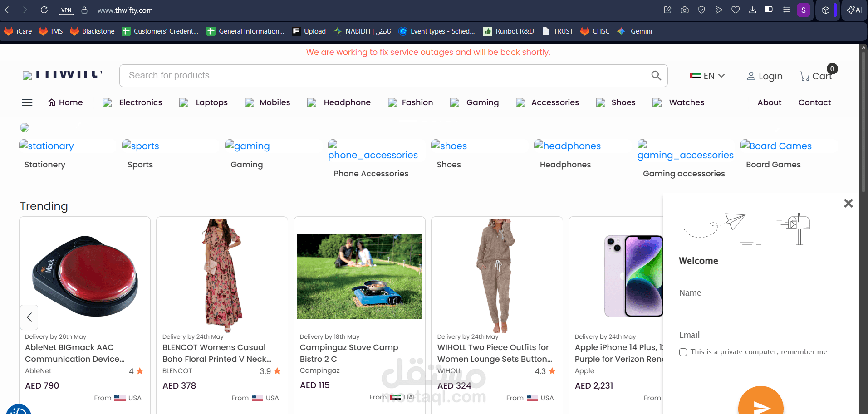The width and height of the screenshot is (868, 414).
Task: Open the cube extensions icon
Action: tap(826, 10)
